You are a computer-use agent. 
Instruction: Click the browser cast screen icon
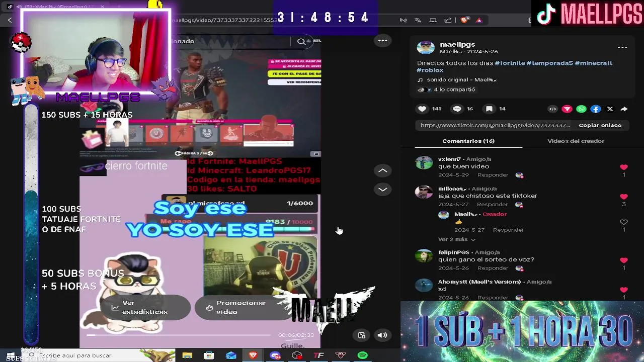433,20
